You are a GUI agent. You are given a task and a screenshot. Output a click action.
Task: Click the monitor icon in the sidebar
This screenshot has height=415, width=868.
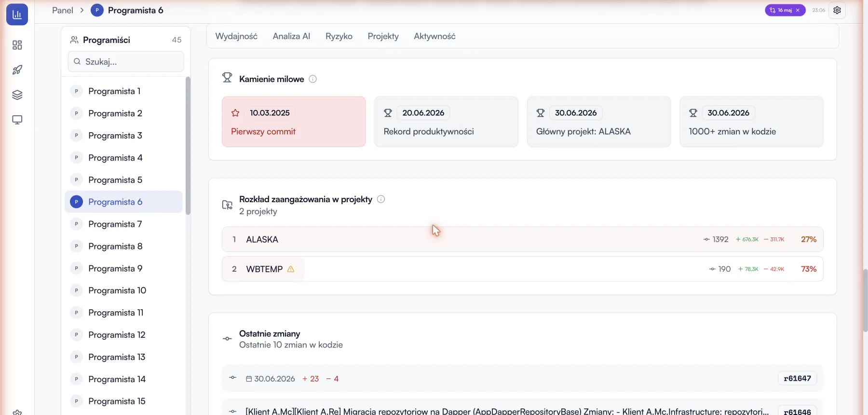[x=17, y=120]
